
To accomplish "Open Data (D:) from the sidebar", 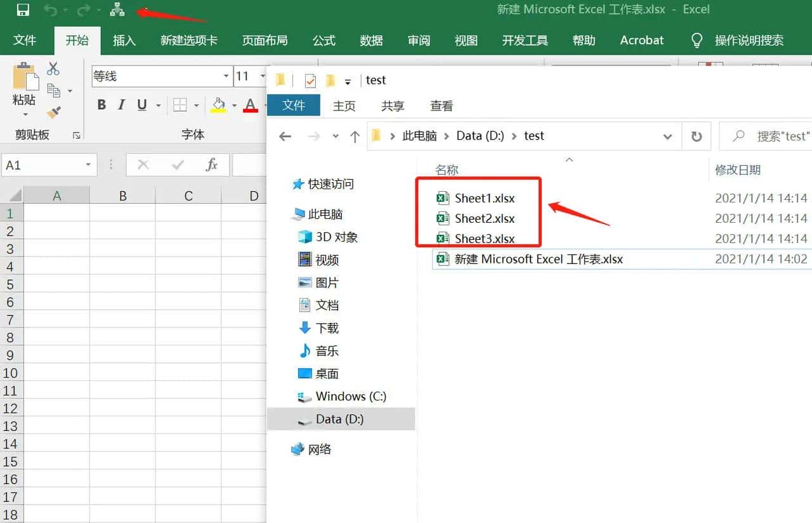I will click(x=341, y=419).
